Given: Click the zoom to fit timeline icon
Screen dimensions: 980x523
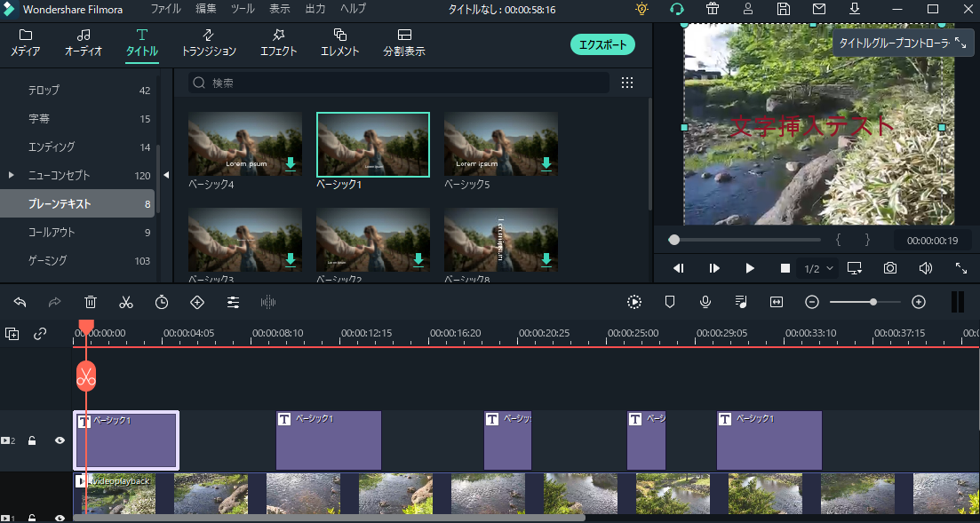Looking at the screenshot, I should point(777,303).
